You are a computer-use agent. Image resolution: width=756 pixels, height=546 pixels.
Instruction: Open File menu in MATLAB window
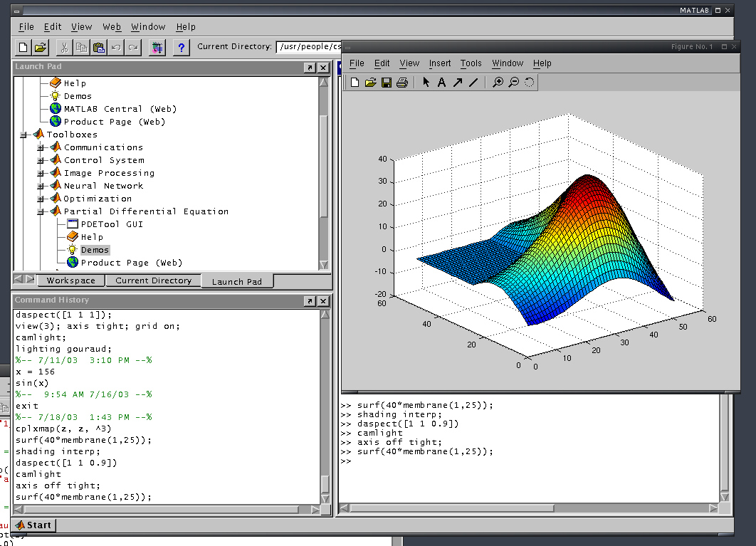pos(26,27)
